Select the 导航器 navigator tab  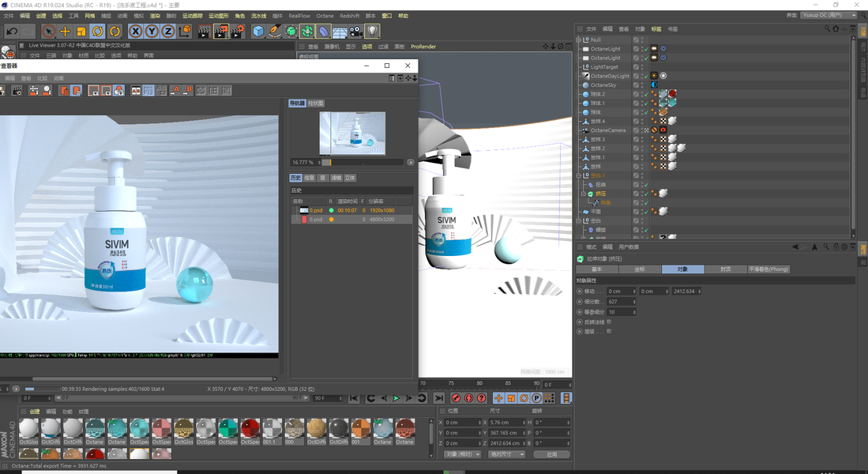point(297,103)
